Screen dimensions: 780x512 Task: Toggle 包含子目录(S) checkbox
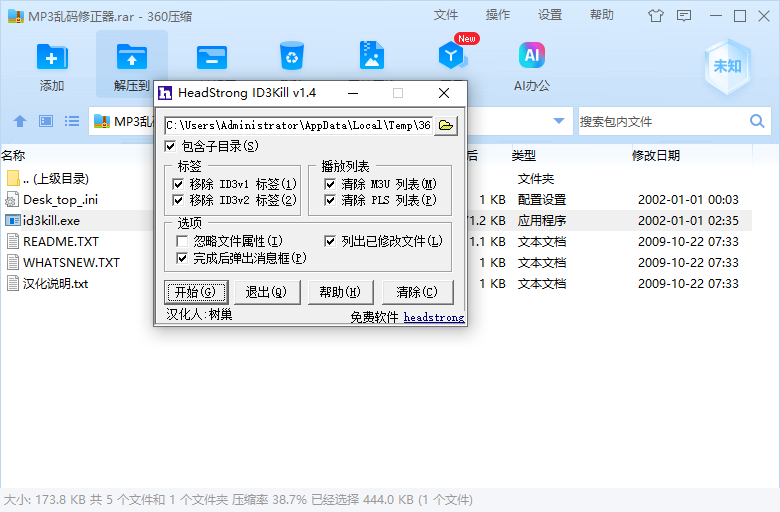170,146
